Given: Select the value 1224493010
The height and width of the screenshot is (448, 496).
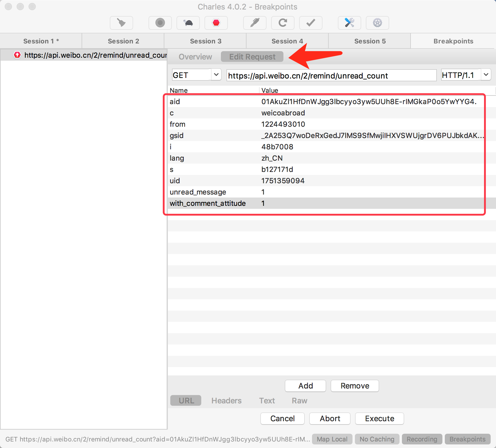Looking at the screenshot, I should pyautogui.click(x=283, y=124).
